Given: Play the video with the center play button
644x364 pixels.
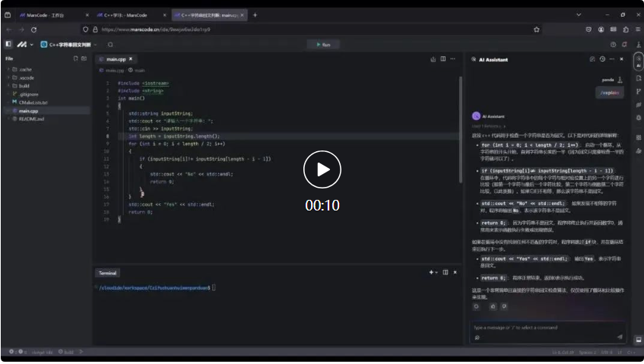Looking at the screenshot, I should click(322, 169).
